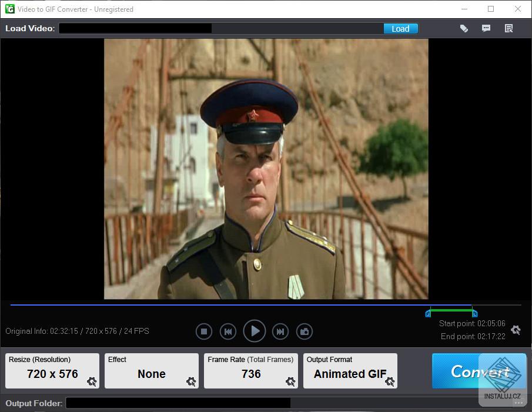Click the video preview frame

tap(266, 169)
